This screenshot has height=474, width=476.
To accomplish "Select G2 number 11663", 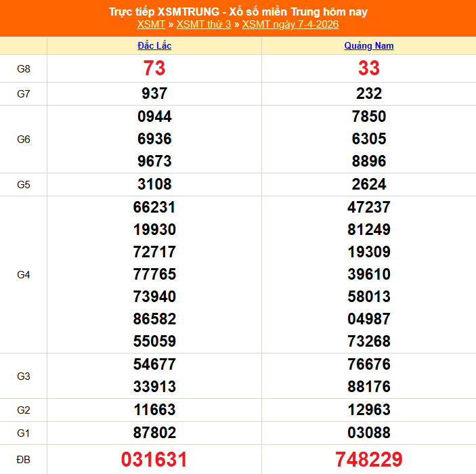I will (x=154, y=410).
